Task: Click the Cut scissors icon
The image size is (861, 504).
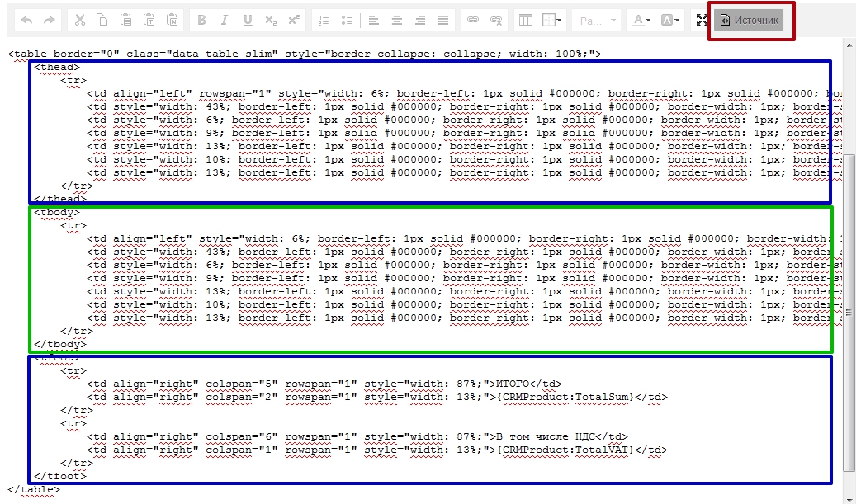Action: [80, 20]
